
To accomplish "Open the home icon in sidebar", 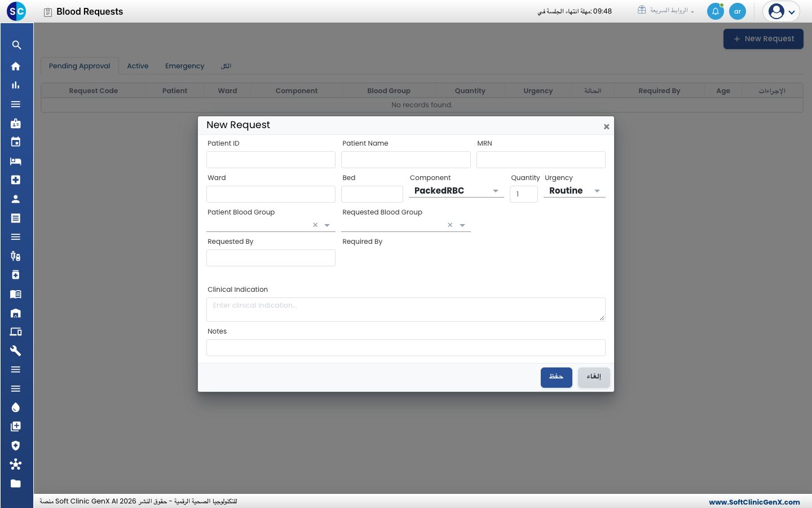I will pyautogui.click(x=16, y=66).
